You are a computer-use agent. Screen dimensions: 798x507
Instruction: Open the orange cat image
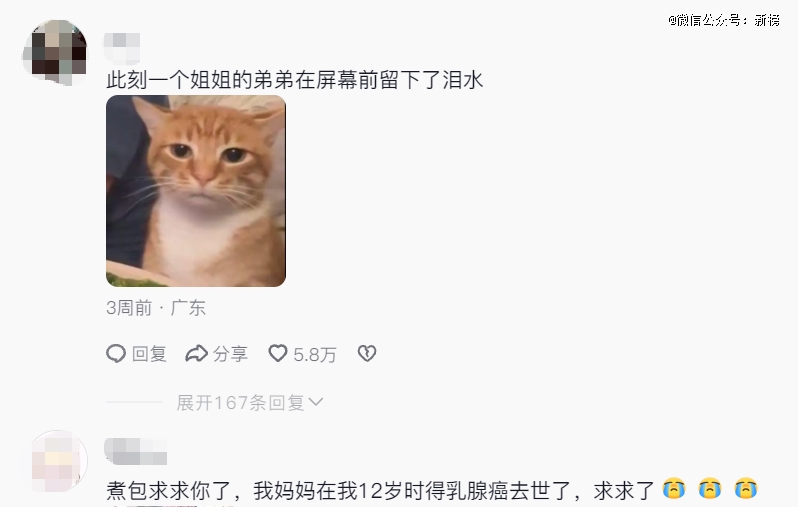pyautogui.click(x=196, y=191)
